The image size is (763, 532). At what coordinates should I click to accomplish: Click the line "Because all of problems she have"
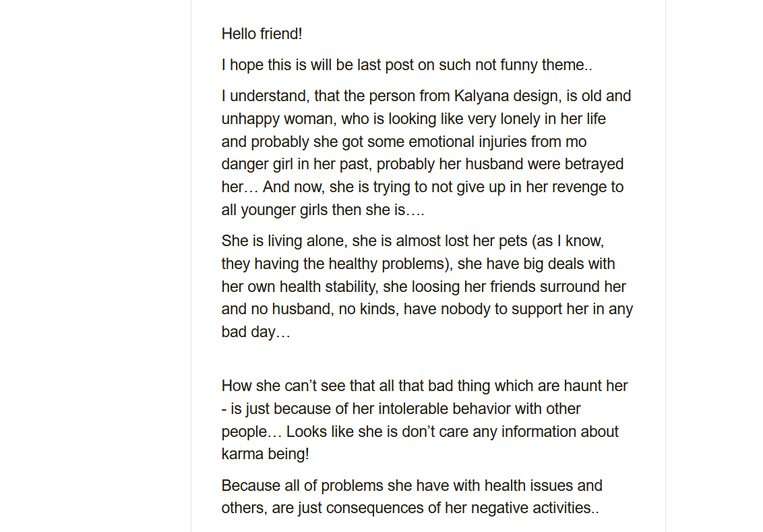pyautogui.click(x=412, y=485)
